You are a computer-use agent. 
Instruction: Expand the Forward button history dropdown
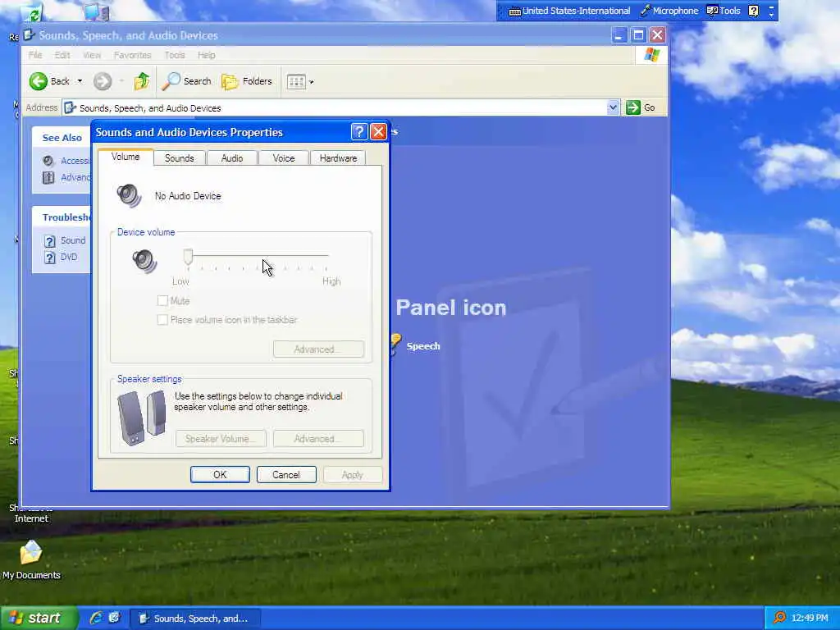[122, 81]
